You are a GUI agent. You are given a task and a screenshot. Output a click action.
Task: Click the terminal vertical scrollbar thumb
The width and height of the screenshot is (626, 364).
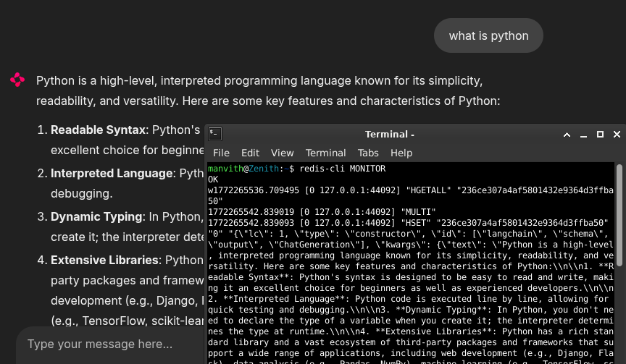(619, 216)
